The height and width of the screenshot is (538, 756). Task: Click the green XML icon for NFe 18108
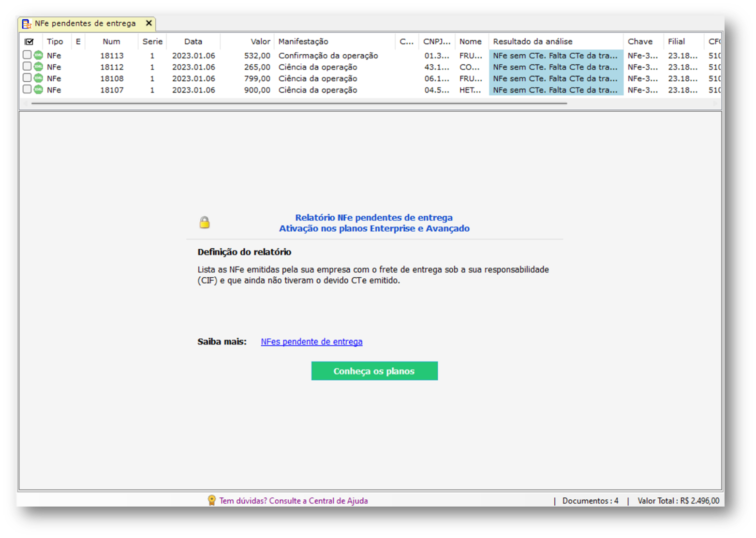pos(38,78)
